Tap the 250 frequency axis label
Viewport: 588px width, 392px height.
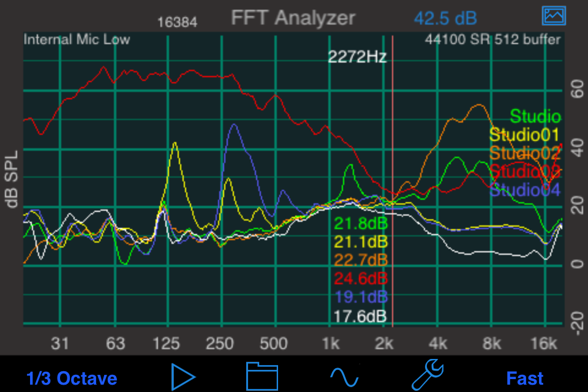(219, 343)
